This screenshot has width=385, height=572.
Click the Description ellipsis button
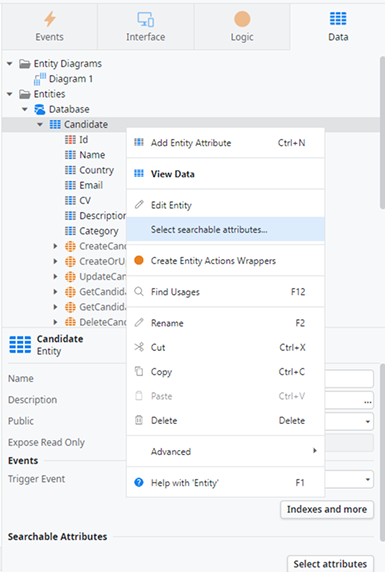tap(367, 401)
